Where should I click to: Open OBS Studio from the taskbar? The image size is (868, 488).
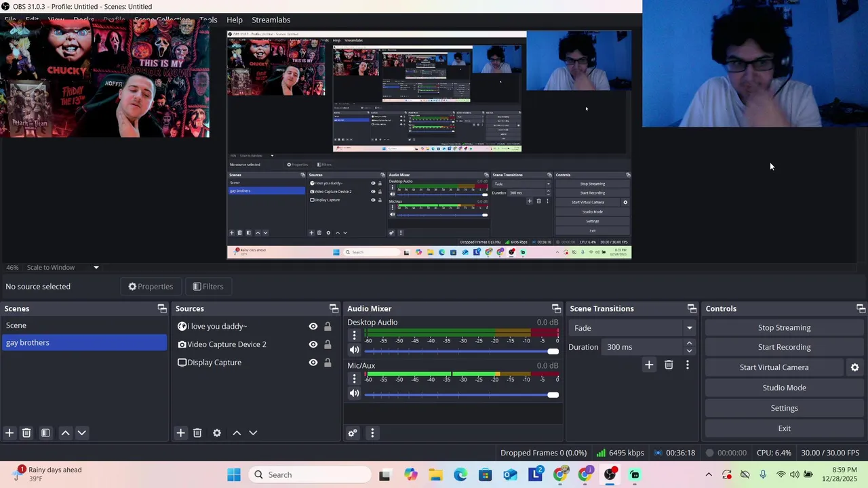pos(610,474)
